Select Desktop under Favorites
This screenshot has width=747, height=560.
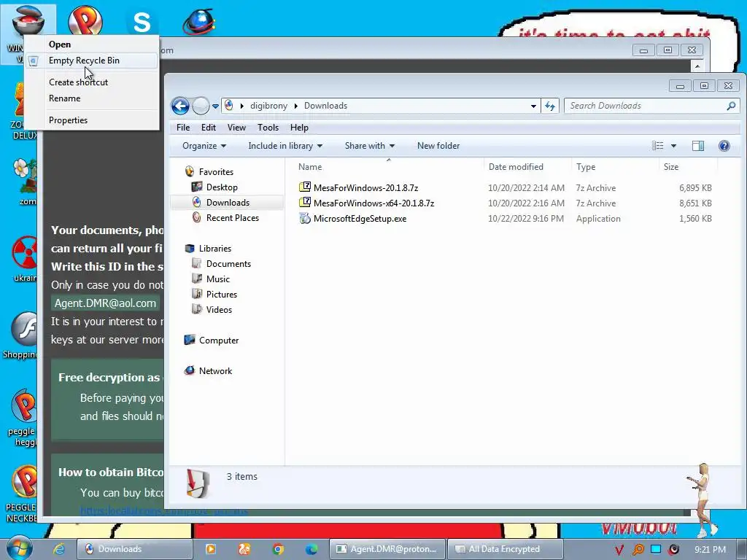tap(222, 187)
